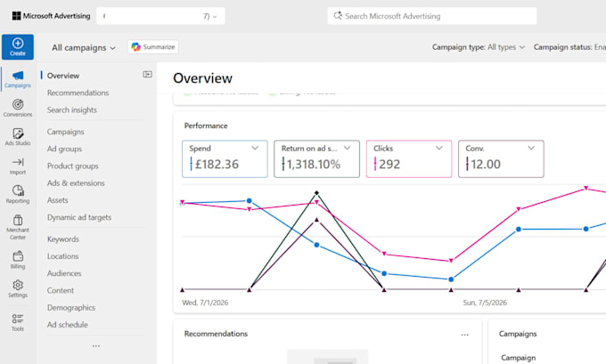
Task: Open Demographics menu item
Action: [71, 308]
